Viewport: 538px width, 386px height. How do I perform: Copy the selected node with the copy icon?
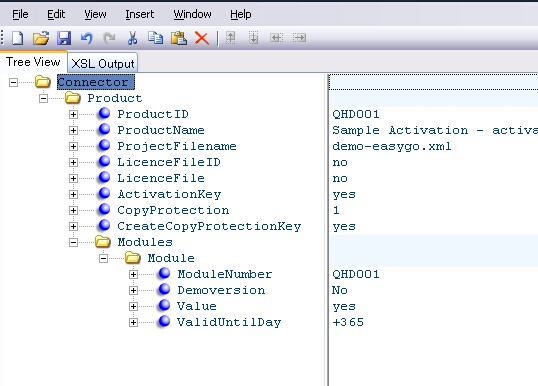pos(155,38)
